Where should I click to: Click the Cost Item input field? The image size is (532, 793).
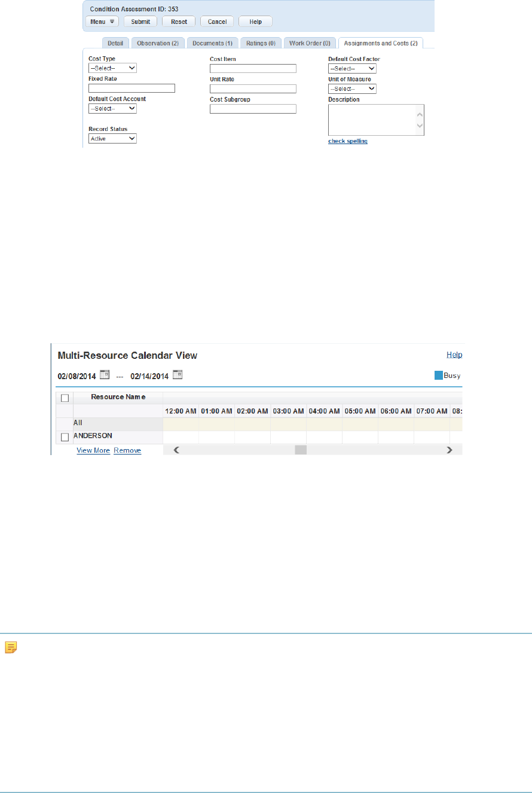pyautogui.click(x=253, y=68)
